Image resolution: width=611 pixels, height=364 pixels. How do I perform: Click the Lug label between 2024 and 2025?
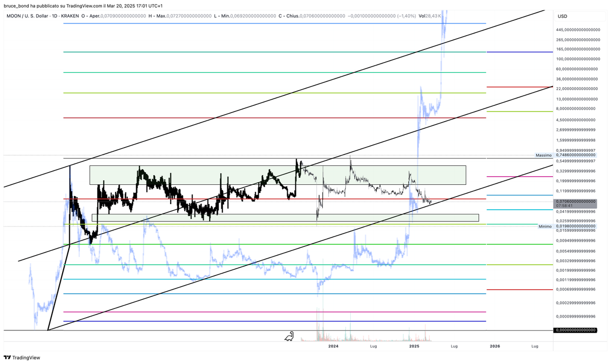coord(373,346)
